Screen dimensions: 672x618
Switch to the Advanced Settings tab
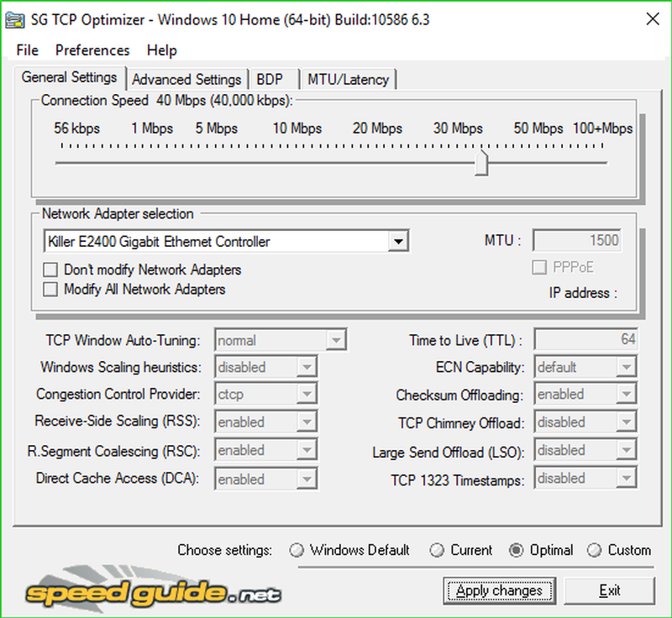tap(186, 80)
